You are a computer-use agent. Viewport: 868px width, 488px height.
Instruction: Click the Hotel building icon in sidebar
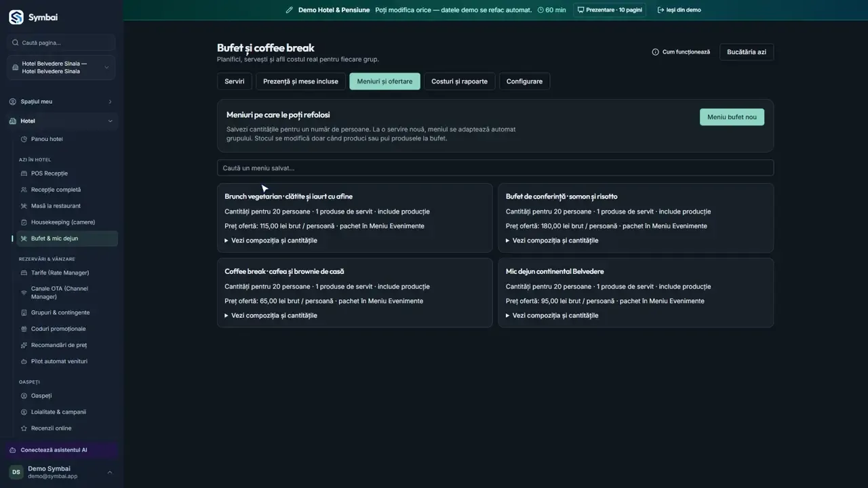coord(13,121)
